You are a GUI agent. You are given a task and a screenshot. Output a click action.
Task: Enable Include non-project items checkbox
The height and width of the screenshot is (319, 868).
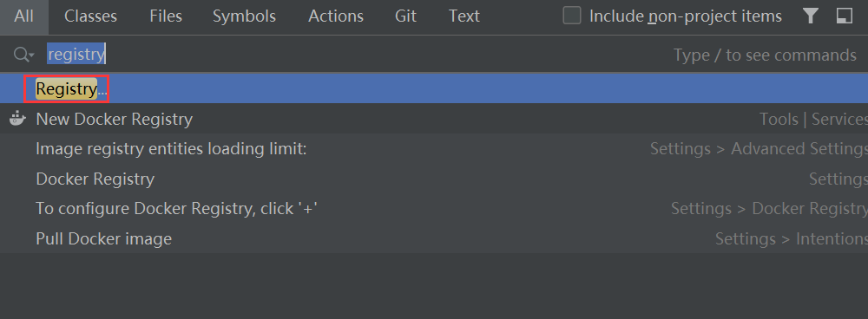(x=572, y=16)
